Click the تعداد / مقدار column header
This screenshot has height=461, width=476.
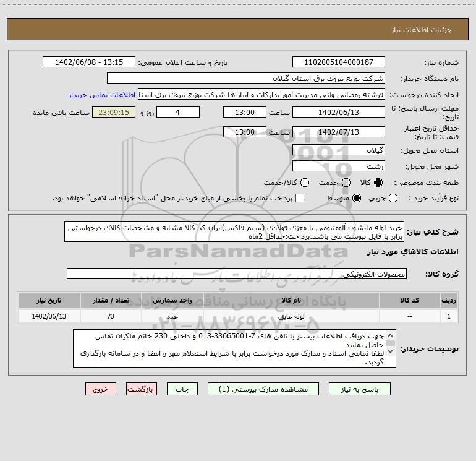coord(111,301)
